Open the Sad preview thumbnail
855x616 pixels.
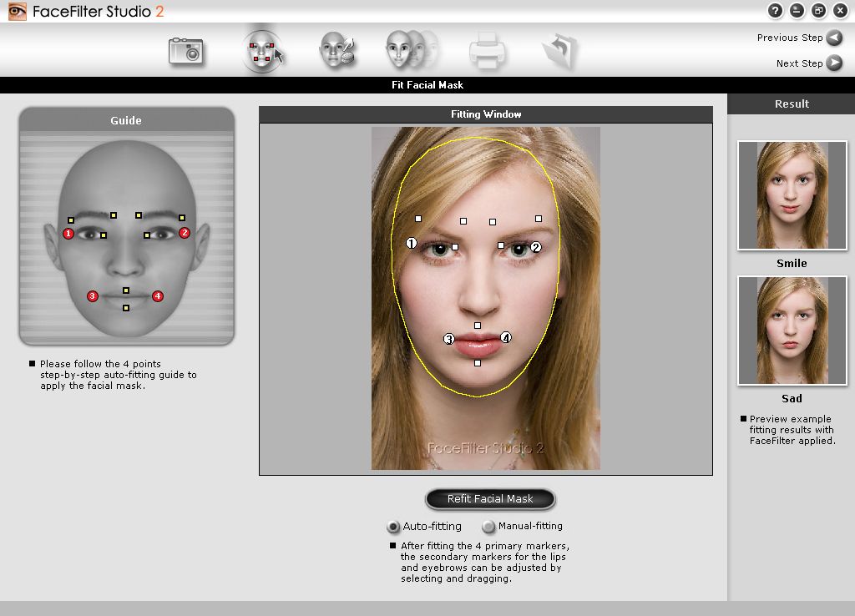pos(790,330)
